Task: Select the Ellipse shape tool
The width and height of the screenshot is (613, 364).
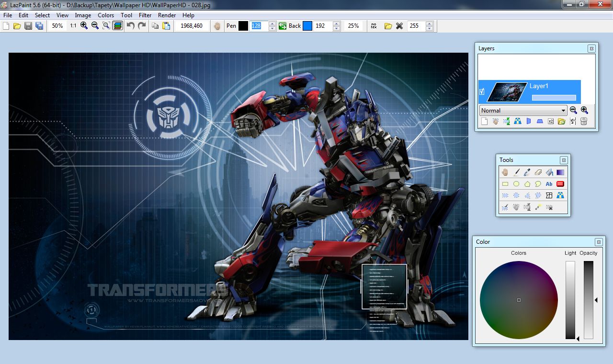Action: click(x=516, y=184)
